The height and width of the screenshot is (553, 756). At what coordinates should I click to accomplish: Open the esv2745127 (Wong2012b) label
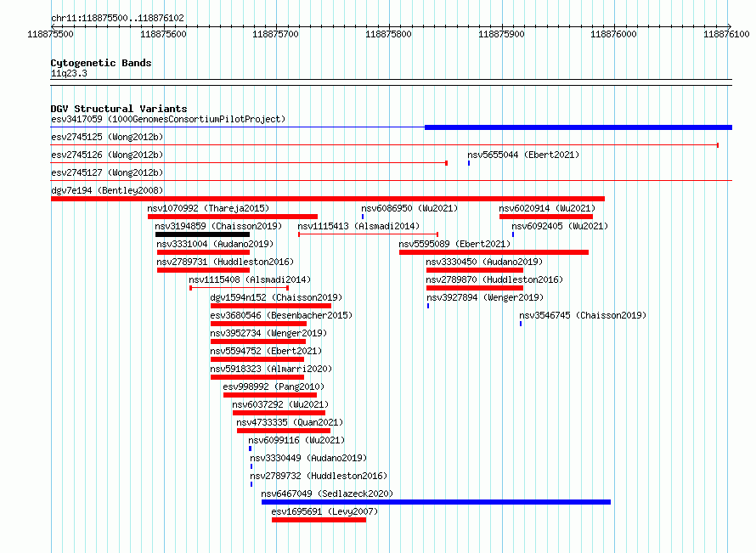(x=107, y=172)
